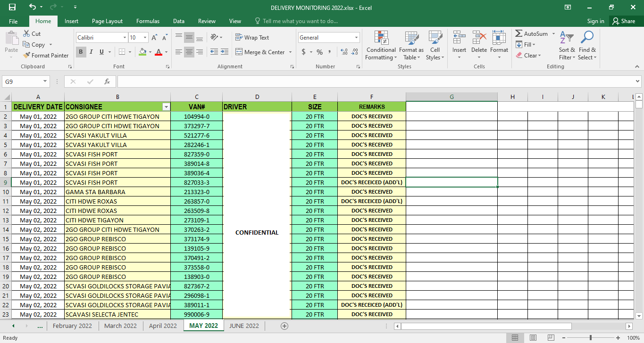Click the Share button

[624, 21]
